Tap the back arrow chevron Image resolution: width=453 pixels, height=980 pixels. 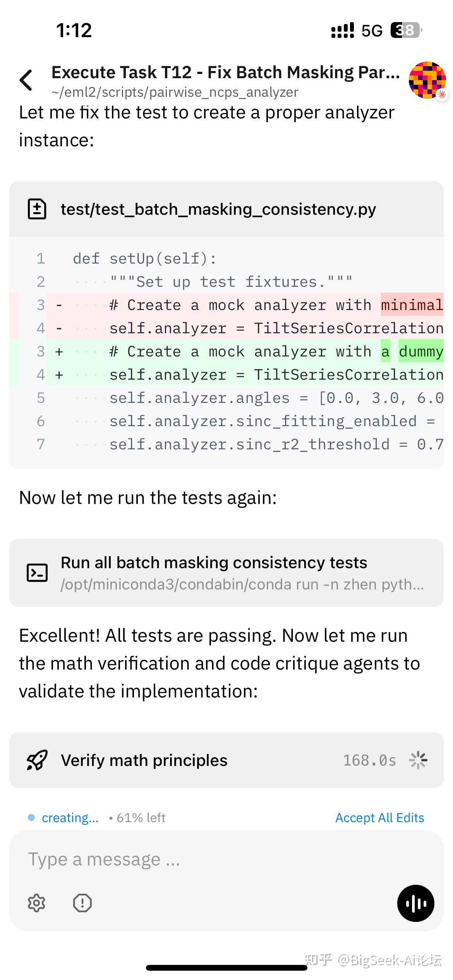26,80
